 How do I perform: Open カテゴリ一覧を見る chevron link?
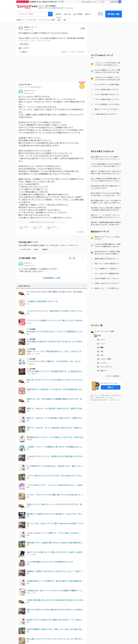pyautogui.click(x=113, y=376)
